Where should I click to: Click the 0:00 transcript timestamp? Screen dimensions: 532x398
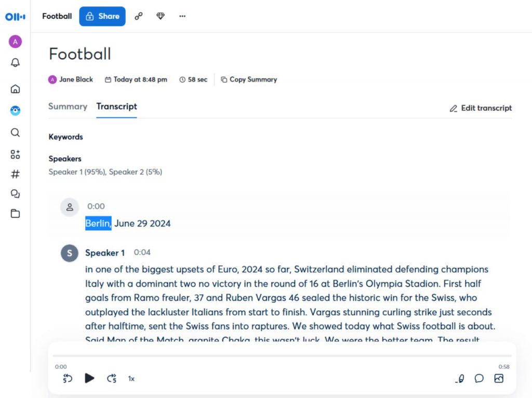[96, 206]
